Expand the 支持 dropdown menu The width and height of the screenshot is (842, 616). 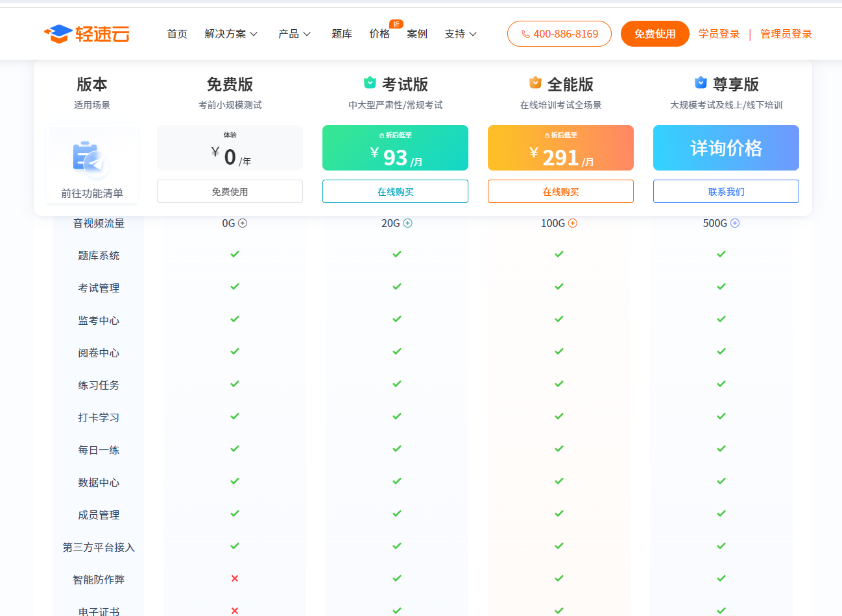pos(461,34)
